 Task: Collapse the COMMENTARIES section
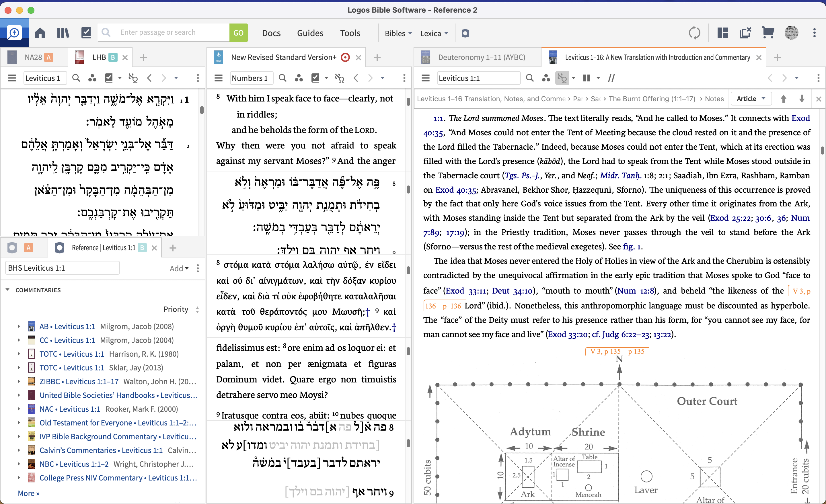pos(7,290)
